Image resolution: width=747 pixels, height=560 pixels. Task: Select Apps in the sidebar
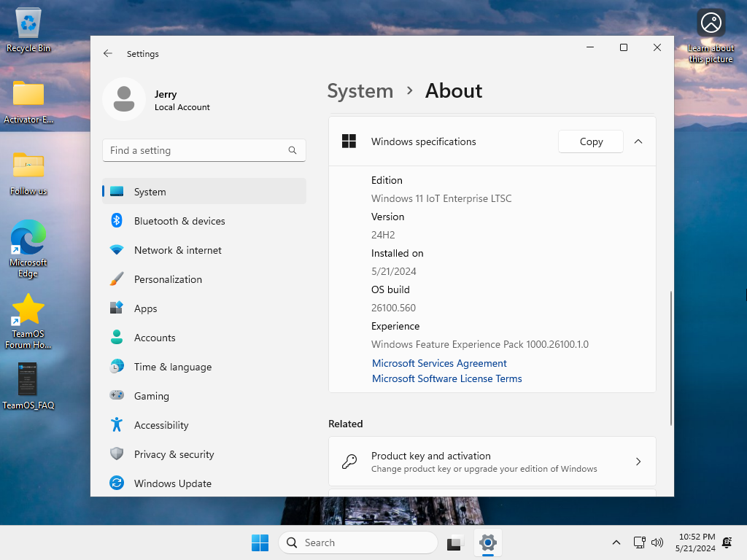pyautogui.click(x=204, y=308)
